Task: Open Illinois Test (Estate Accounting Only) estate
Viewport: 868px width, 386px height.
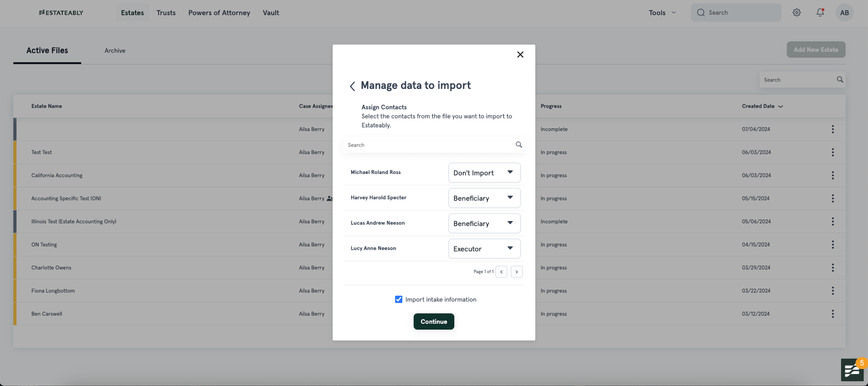Action: pyautogui.click(x=74, y=221)
